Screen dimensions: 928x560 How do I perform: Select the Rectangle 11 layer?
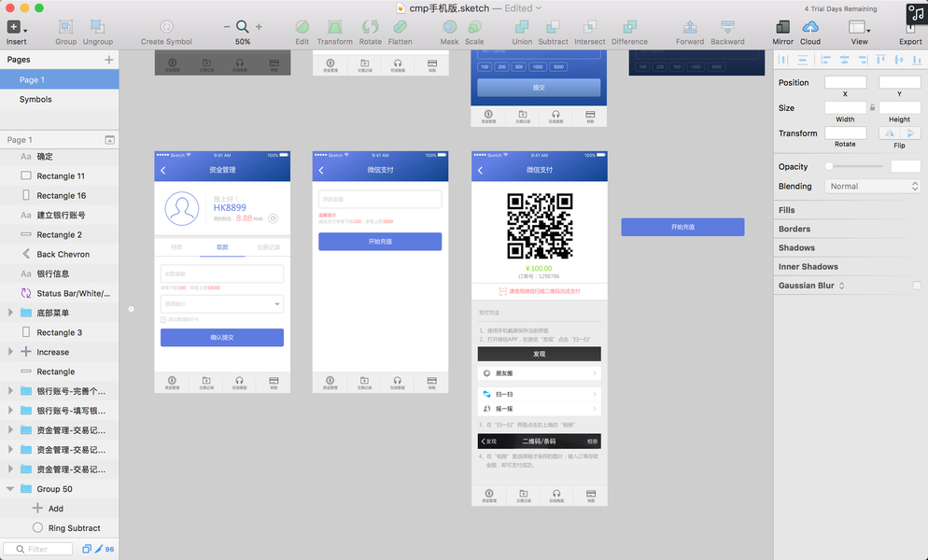tap(59, 175)
